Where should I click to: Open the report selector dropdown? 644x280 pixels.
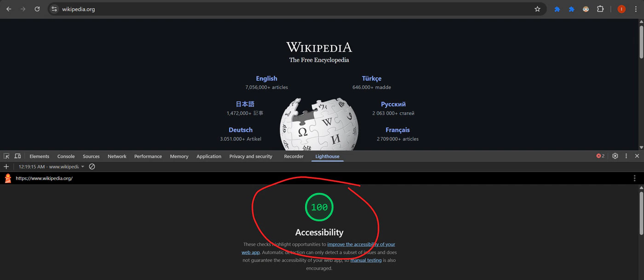tap(52, 167)
